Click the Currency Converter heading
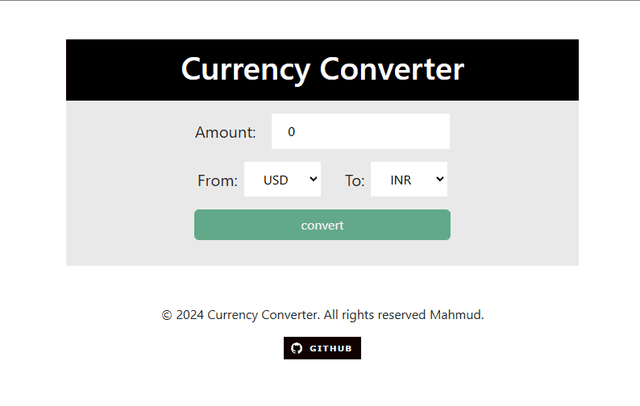Viewport: 640px width, 406px height. pyautogui.click(x=322, y=70)
